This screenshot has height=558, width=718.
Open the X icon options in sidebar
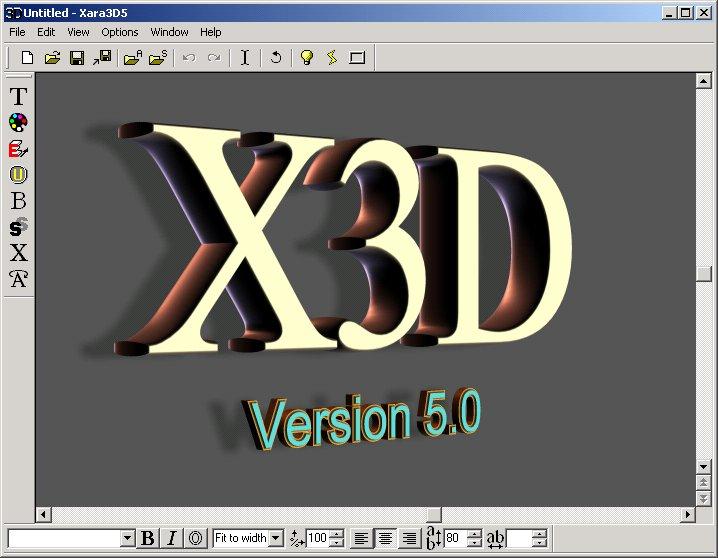18,252
